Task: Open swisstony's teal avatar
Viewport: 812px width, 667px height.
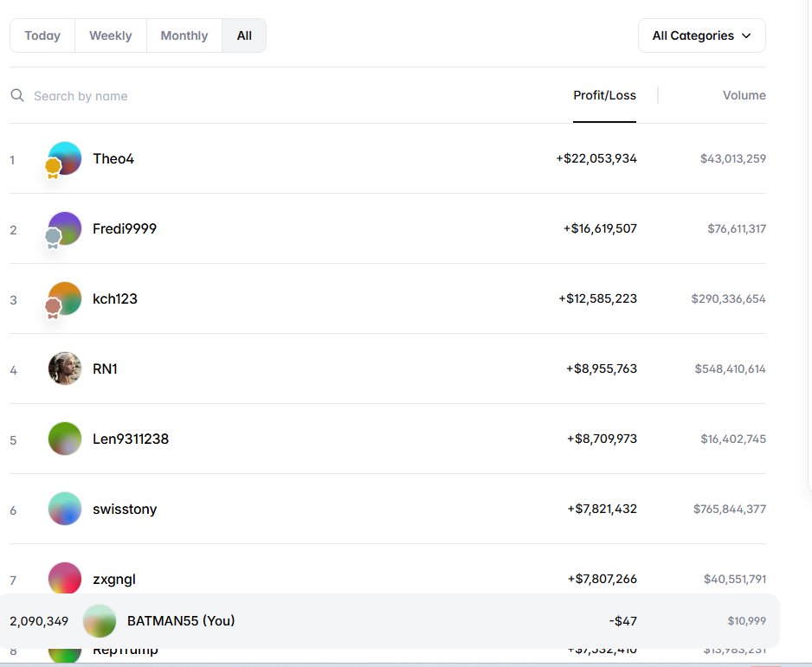Action: pos(65,509)
